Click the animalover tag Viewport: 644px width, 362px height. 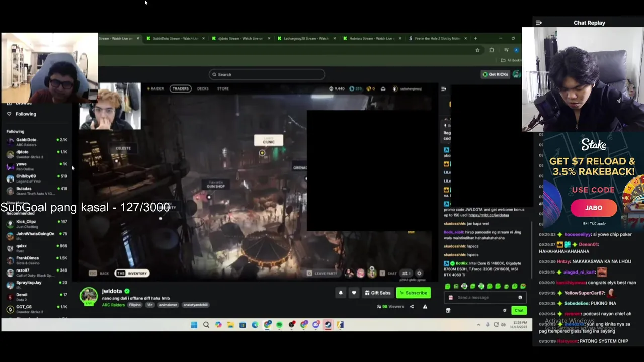point(168,305)
